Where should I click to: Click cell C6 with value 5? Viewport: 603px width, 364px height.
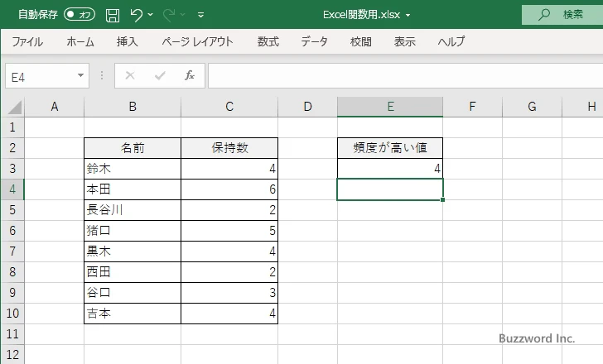(229, 231)
